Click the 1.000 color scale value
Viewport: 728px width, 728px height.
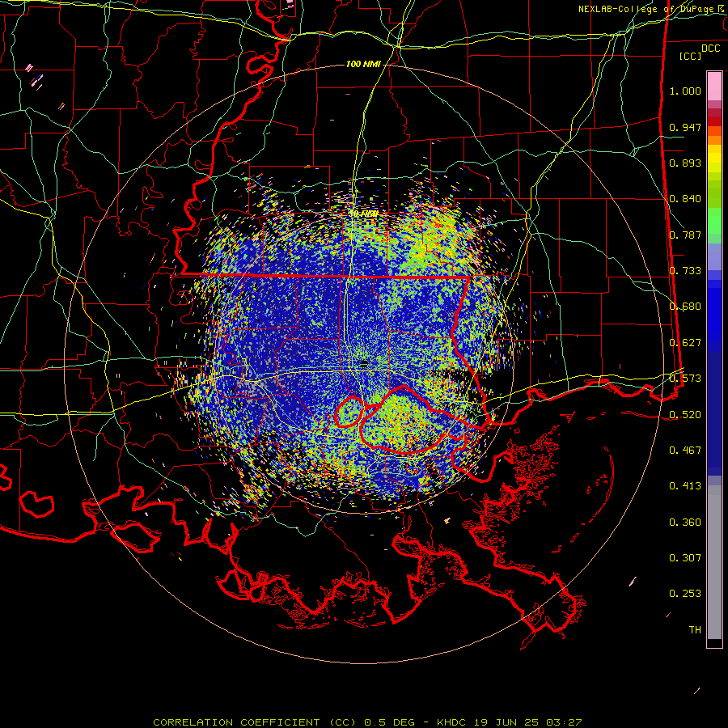click(685, 91)
